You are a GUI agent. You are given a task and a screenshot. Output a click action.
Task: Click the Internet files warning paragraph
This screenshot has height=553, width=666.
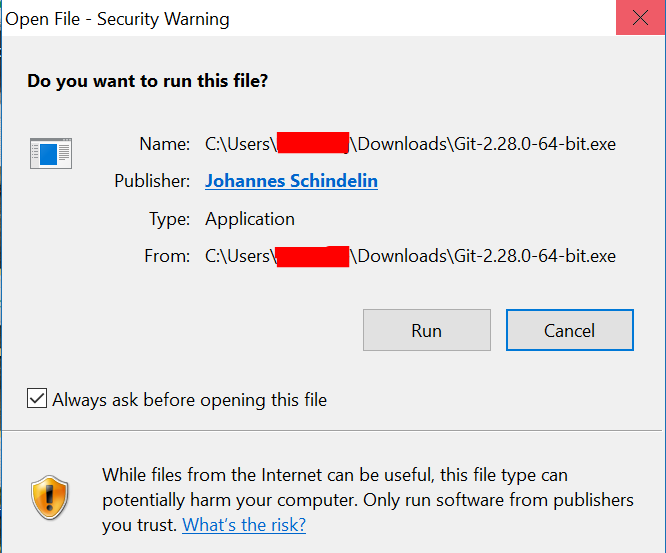coord(367,499)
